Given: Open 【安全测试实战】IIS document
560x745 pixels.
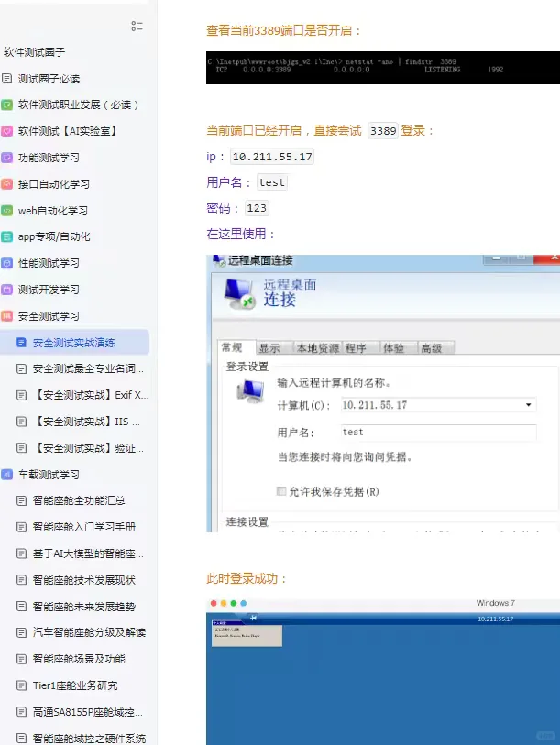Looking at the screenshot, I should [86, 422].
